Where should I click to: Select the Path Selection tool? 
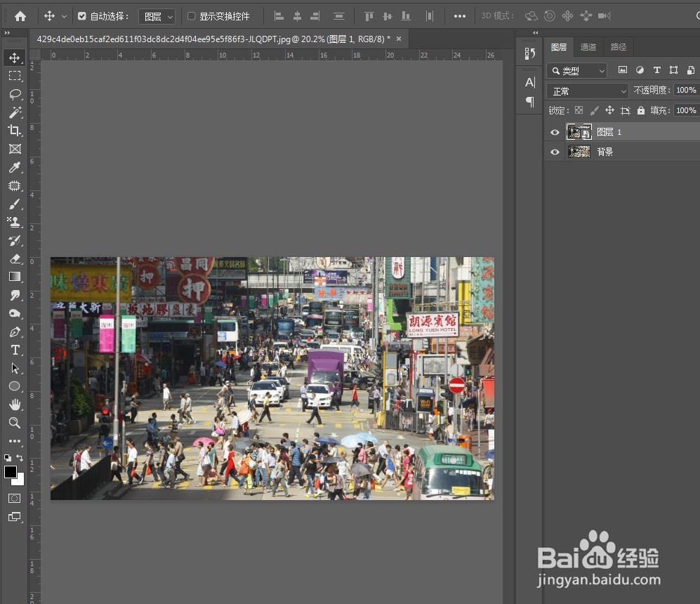[14, 368]
